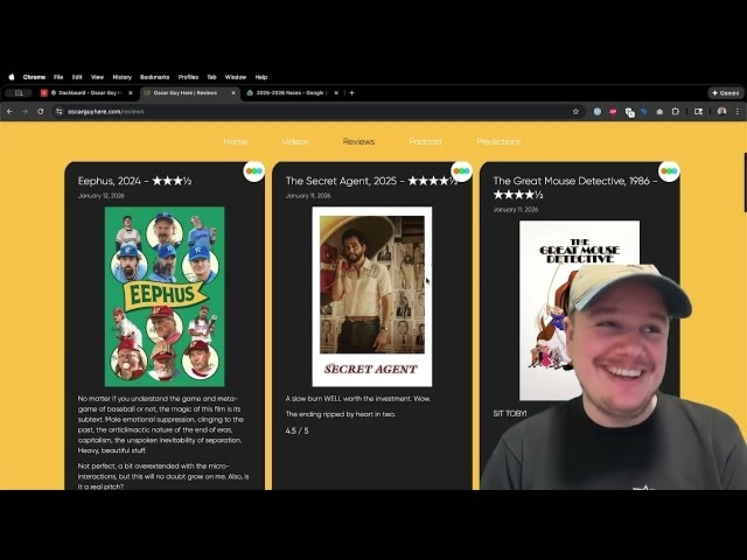Switch to the 2025-2026 Races Google tab
Screen dimensions: 747x560
[289, 92]
